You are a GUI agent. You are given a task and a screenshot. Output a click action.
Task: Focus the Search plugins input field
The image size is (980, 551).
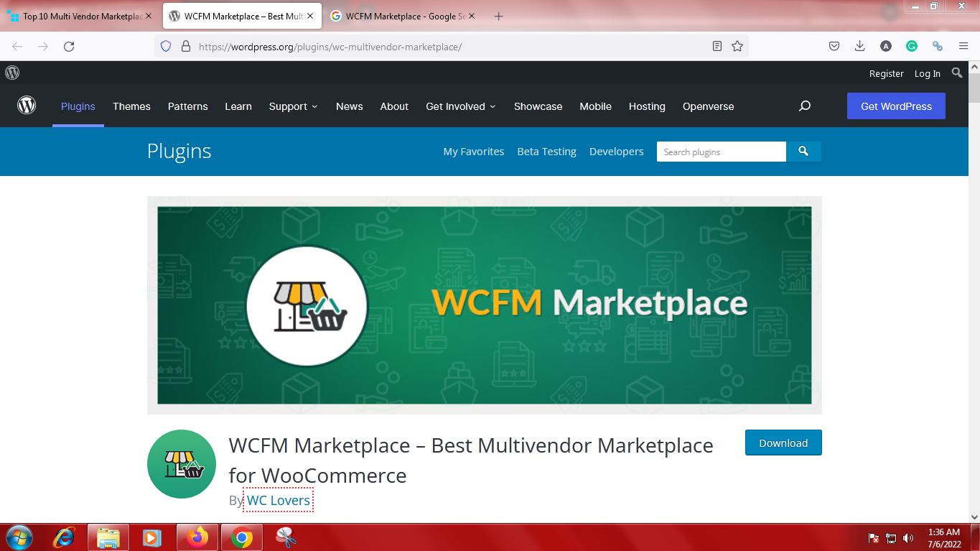(722, 152)
